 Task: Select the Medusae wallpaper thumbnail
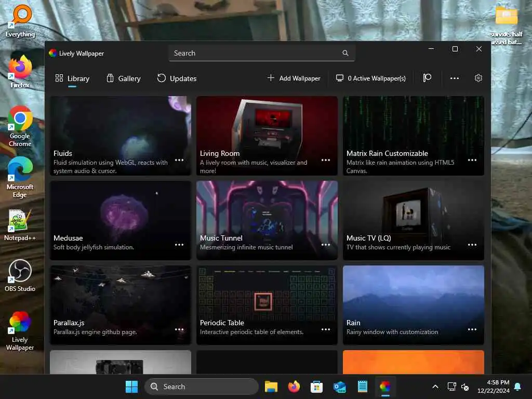121,220
